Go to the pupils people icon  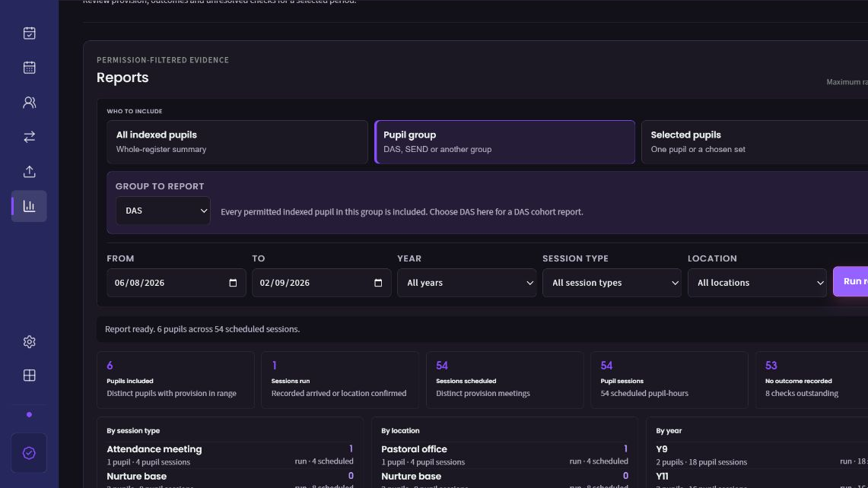click(x=30, y=103)
